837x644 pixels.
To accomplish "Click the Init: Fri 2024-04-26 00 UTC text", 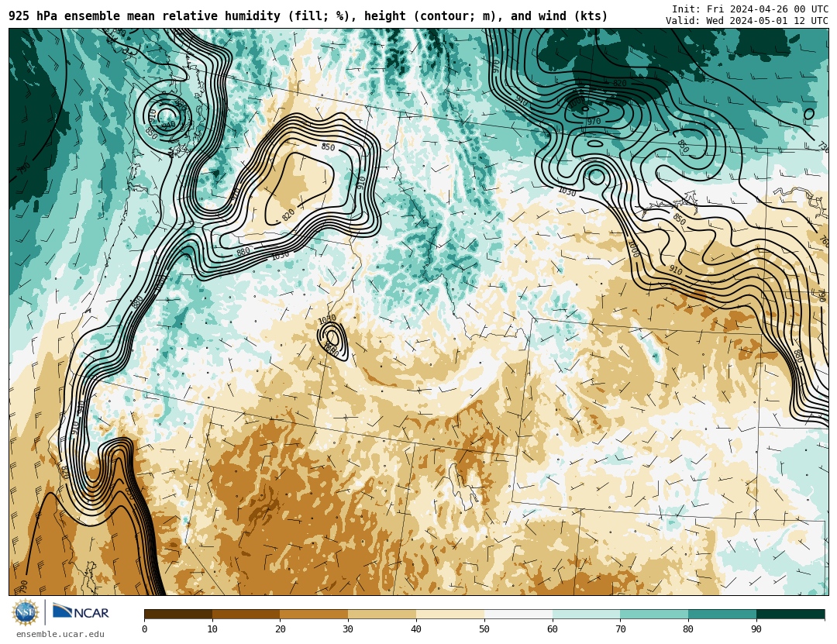I will coord(750,9).
